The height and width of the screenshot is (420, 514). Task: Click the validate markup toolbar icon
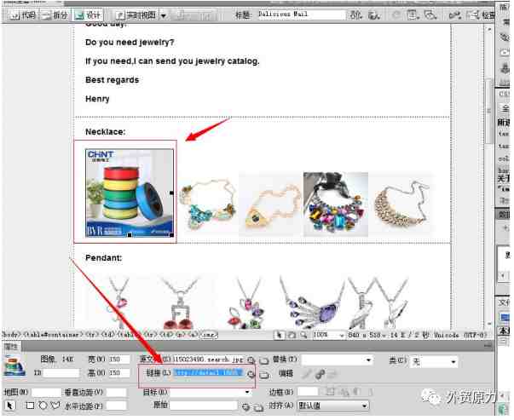(454, 14)
